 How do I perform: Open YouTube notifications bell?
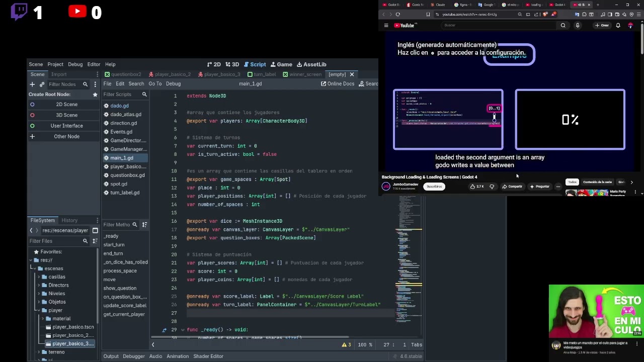618,25
